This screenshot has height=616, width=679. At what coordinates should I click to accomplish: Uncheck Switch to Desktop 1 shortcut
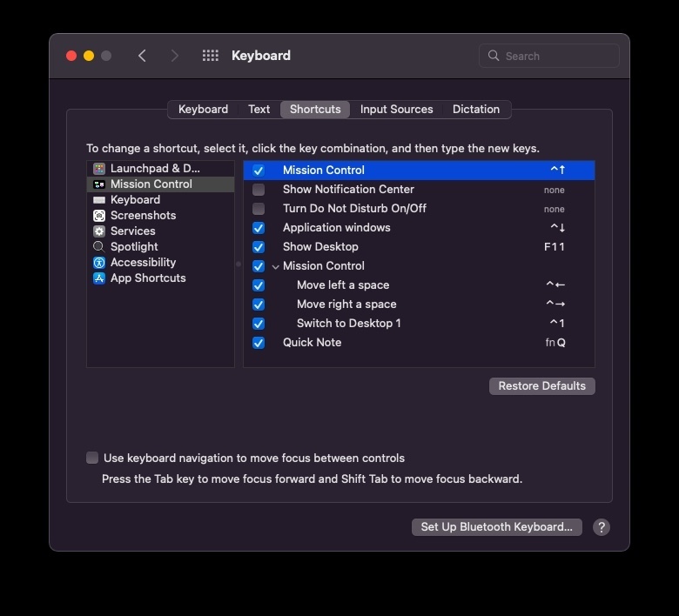(259, 324)
